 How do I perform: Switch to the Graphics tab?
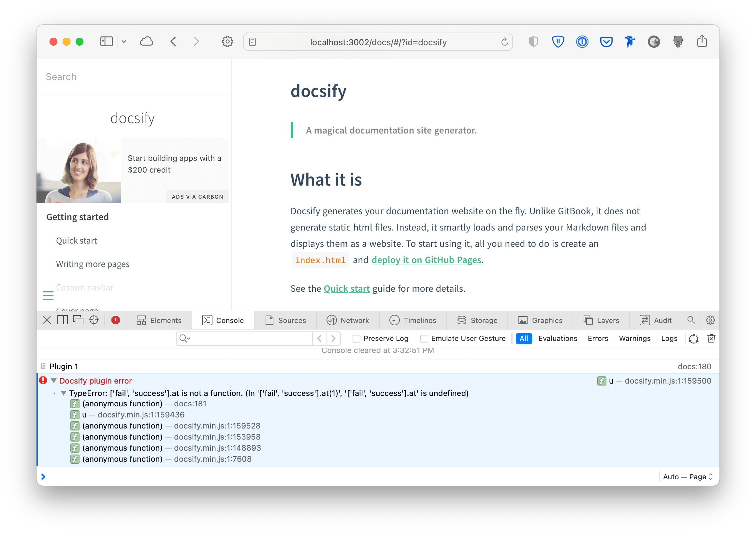pyautogui.click(x=541, y=320)
